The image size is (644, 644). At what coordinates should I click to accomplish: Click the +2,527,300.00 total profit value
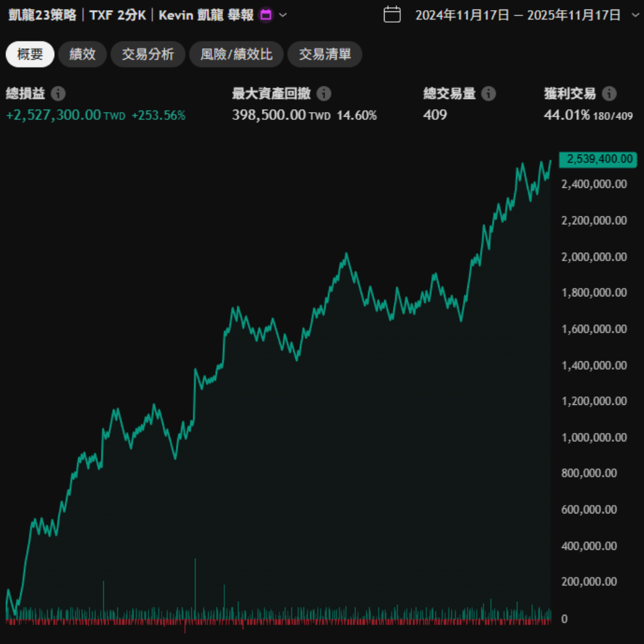coord(53,115)
